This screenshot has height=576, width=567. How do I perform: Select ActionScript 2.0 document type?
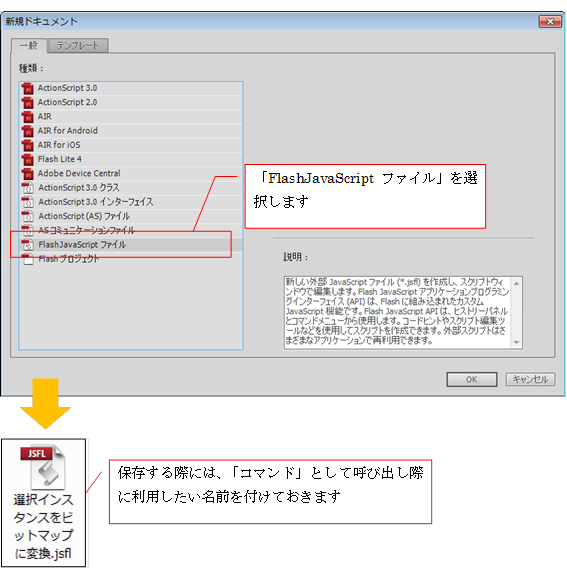pos(131,102)
